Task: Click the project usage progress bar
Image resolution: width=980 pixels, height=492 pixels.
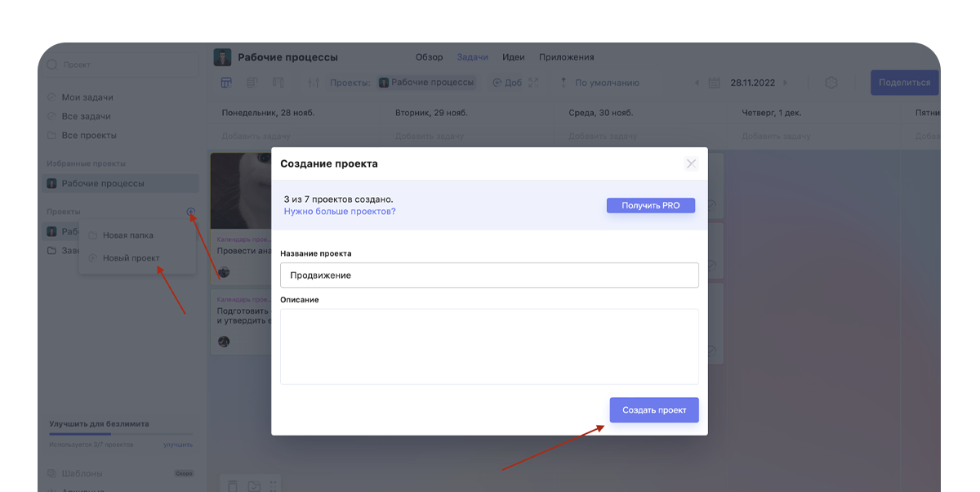Action: click(121, 434)
